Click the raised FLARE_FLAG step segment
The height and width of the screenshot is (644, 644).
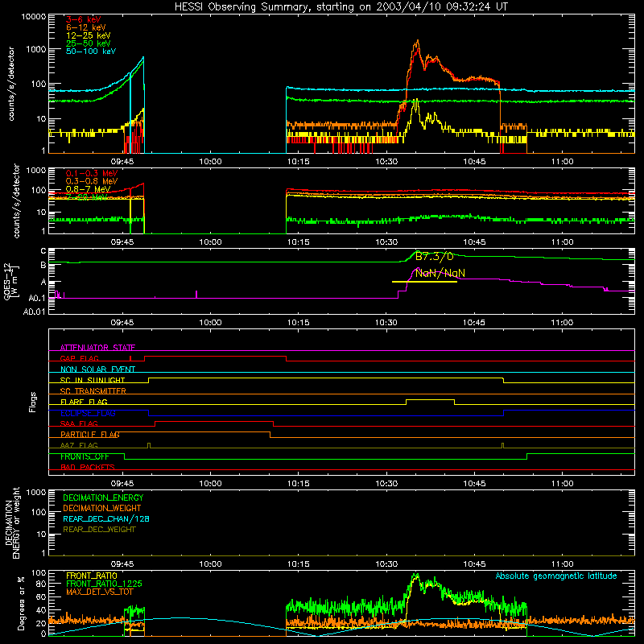[430, 399]
